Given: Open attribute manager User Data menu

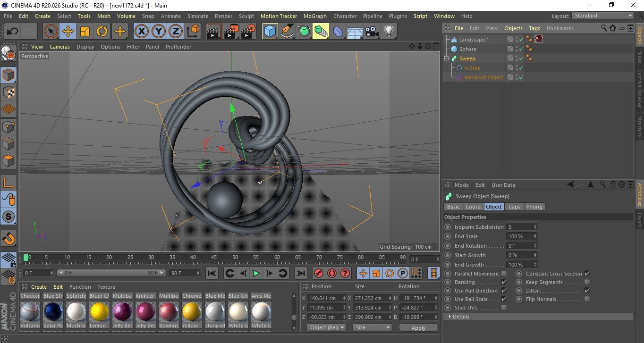Looking at the screenshot, I should click(503, 185).
